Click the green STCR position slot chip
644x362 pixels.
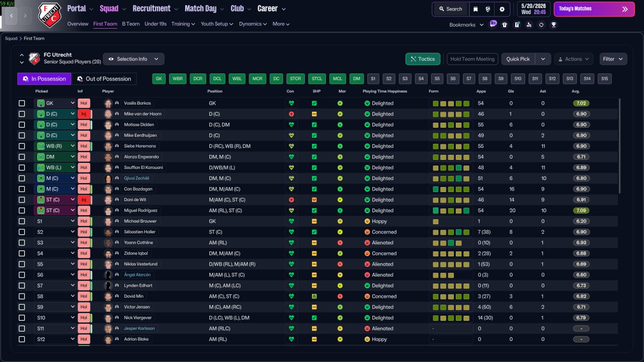tap(295, 79)
